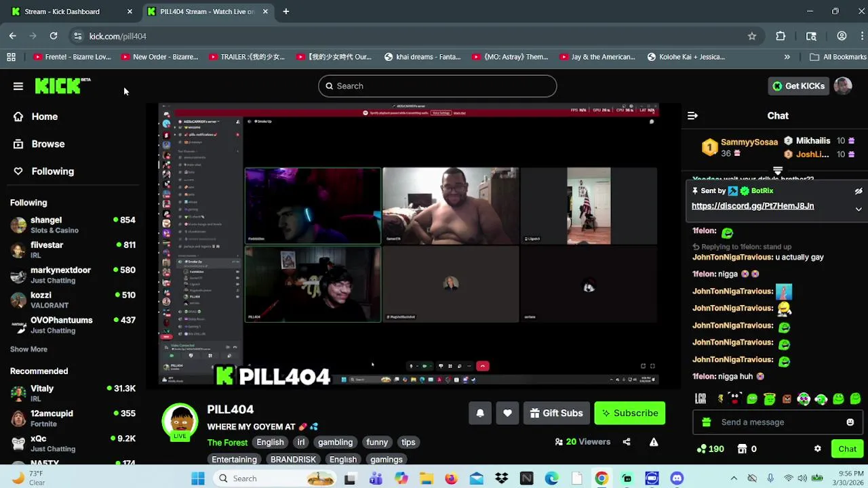The height and width of the screenshot is (488, 868).
Task: Select the BRANDRISK tag
Action: click(x=293, y=459)
